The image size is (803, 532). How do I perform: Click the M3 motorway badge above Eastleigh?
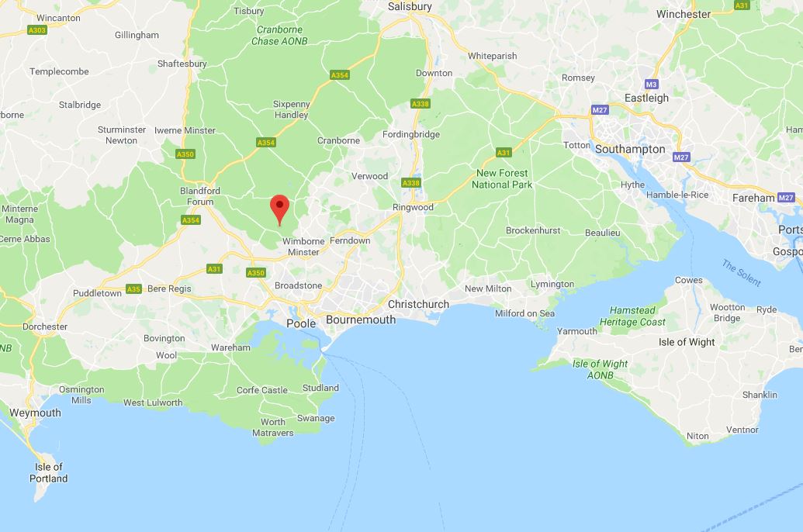pyautogui.click(x=651, y=84)
